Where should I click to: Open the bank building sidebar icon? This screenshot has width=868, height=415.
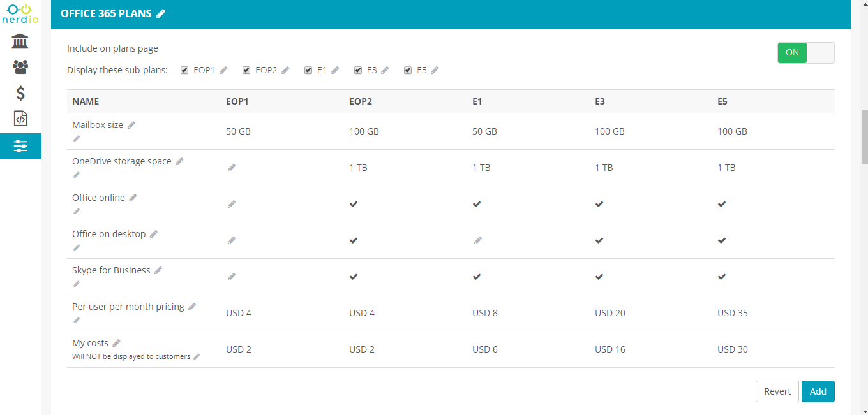pyautogui.click(x=20, y=41)
